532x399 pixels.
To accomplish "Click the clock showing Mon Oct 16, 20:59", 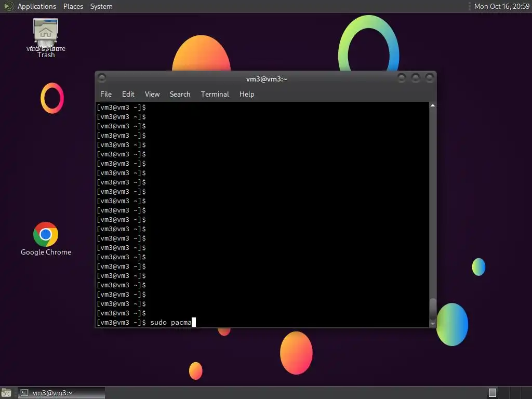I will tap(501, 6).
